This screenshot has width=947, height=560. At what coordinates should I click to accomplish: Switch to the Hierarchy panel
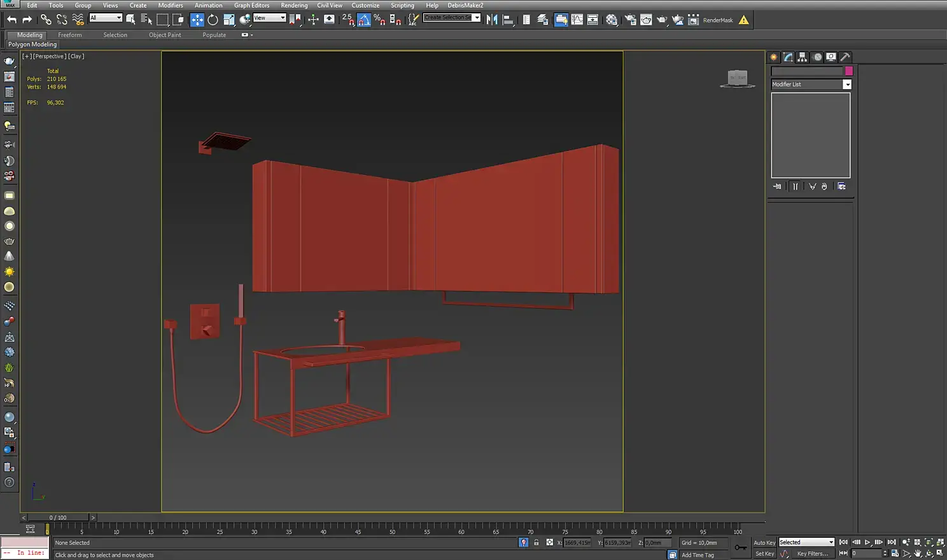click(803, 57)
